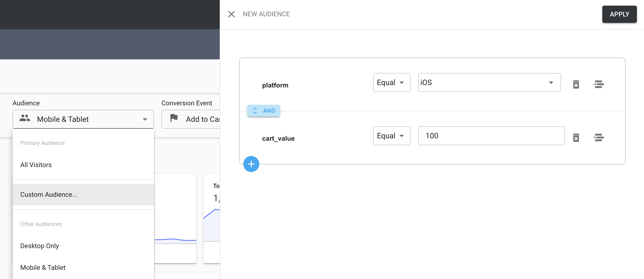
Task: Open the cart_value Equal operator dropdown
Action: pyautogui.click(x=392, y=136)
